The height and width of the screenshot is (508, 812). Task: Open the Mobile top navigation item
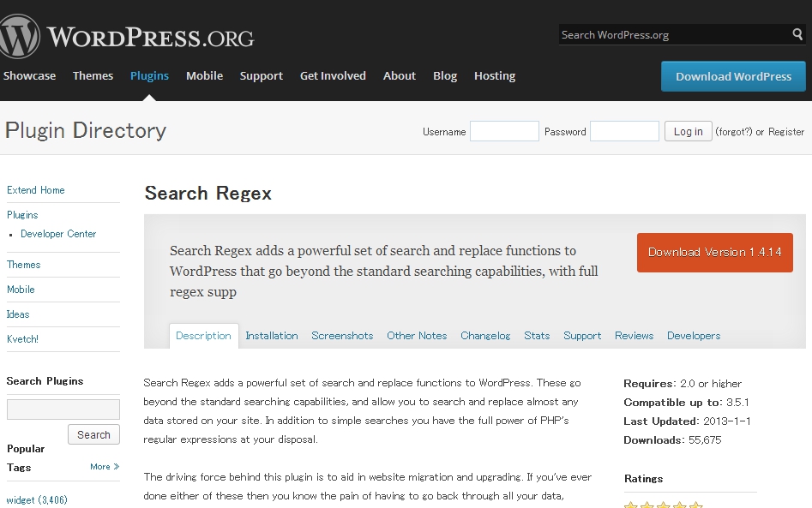tap(205, 75)
